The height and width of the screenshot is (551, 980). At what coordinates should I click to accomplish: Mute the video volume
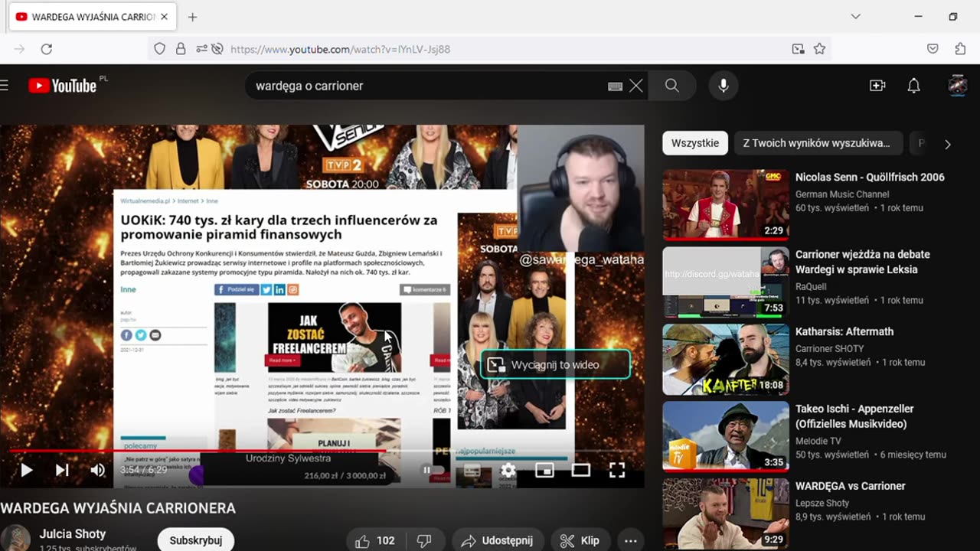[x=97, y=470]
